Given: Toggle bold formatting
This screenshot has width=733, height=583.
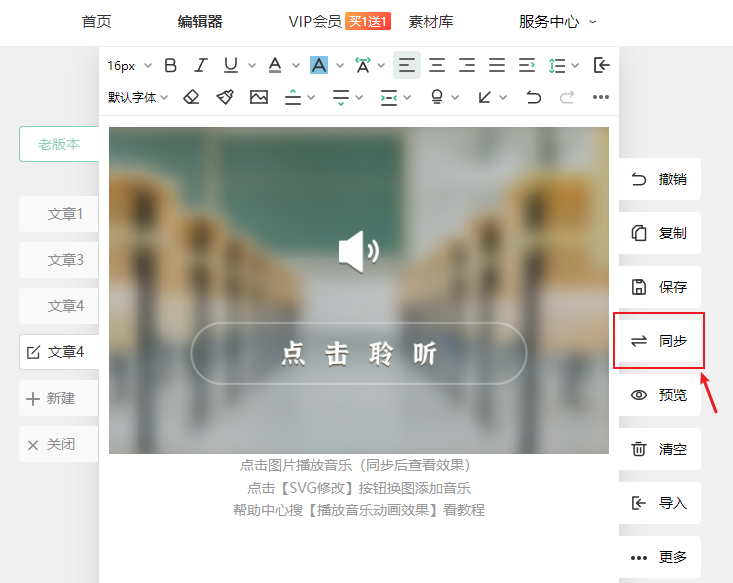Looking at the screenshot, I should coord(171,65).
